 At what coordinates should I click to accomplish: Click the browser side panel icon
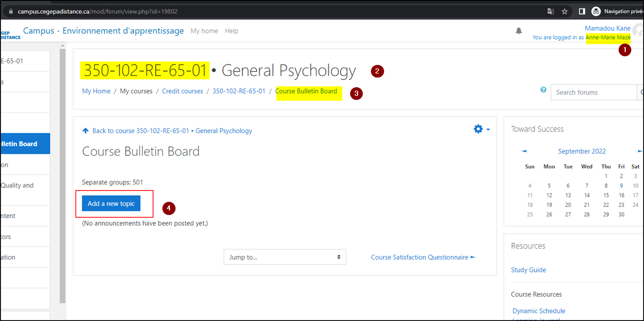click(x=582, y=11)
